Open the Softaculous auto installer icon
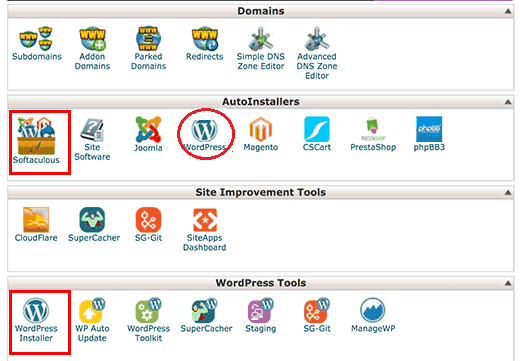The width and height of the screenshot is (520, 361). point(36,136)
